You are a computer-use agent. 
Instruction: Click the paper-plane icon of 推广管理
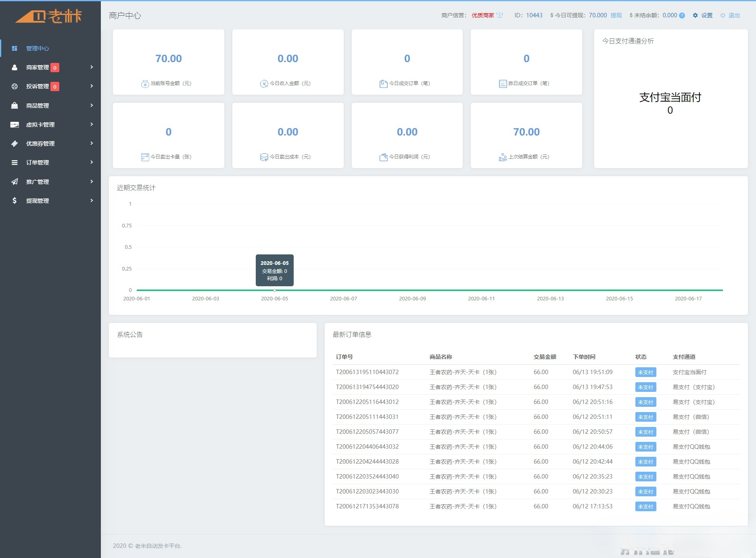click(15, 181)
